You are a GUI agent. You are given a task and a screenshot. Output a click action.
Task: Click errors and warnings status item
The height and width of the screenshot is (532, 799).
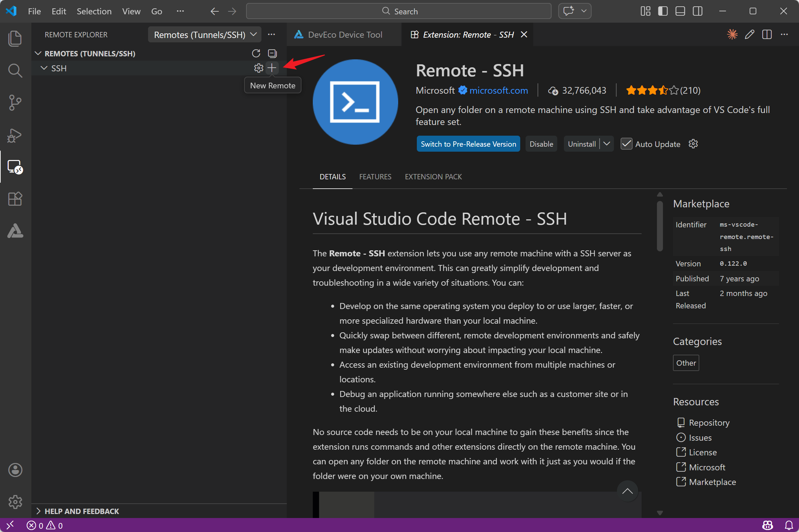click(x=45, y=525)
